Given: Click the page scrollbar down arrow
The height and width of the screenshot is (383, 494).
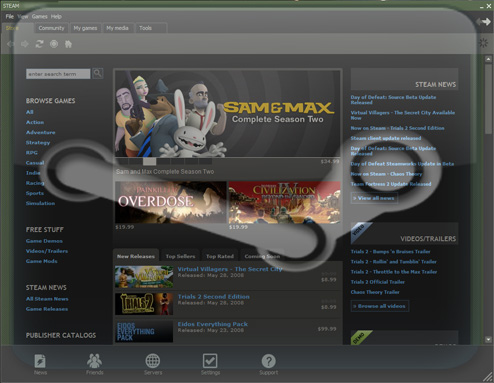Looking at the screenshot, I should 488,340.
